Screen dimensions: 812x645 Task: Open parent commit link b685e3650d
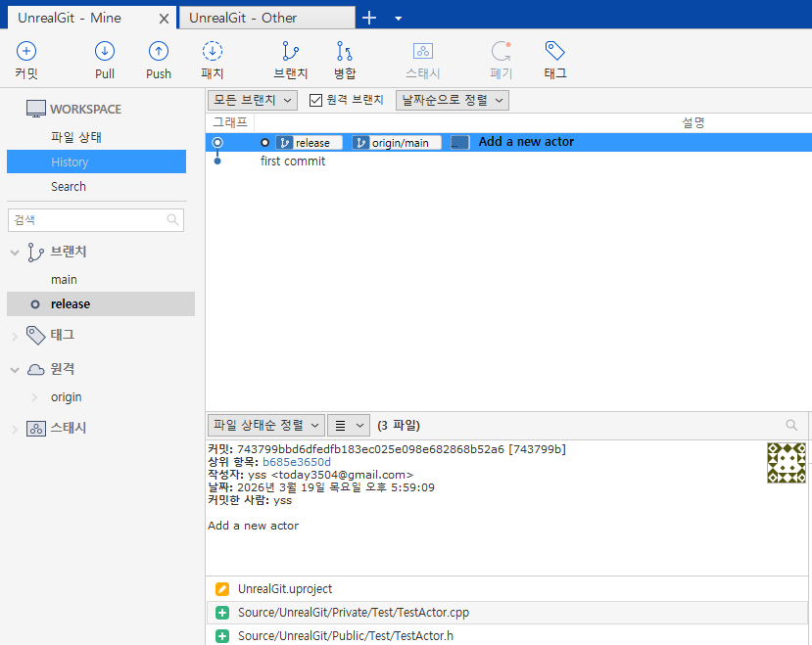pyautogui.click(x=297, y=462)
